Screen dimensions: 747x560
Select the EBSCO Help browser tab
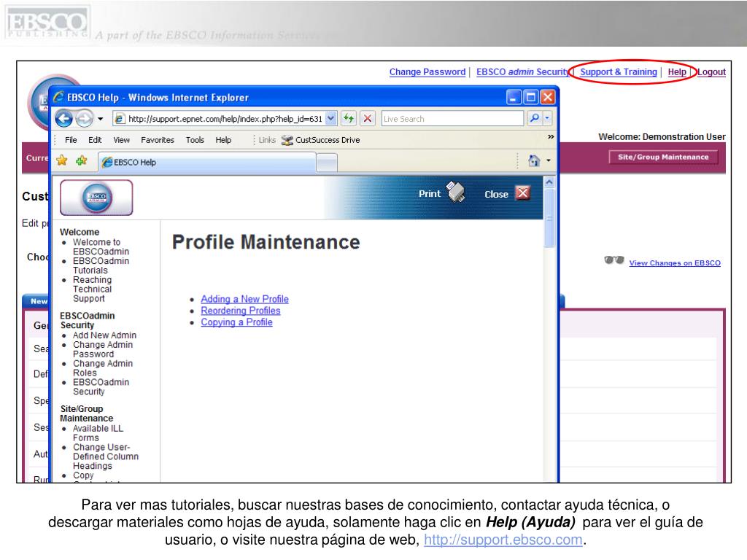point(207,162)
